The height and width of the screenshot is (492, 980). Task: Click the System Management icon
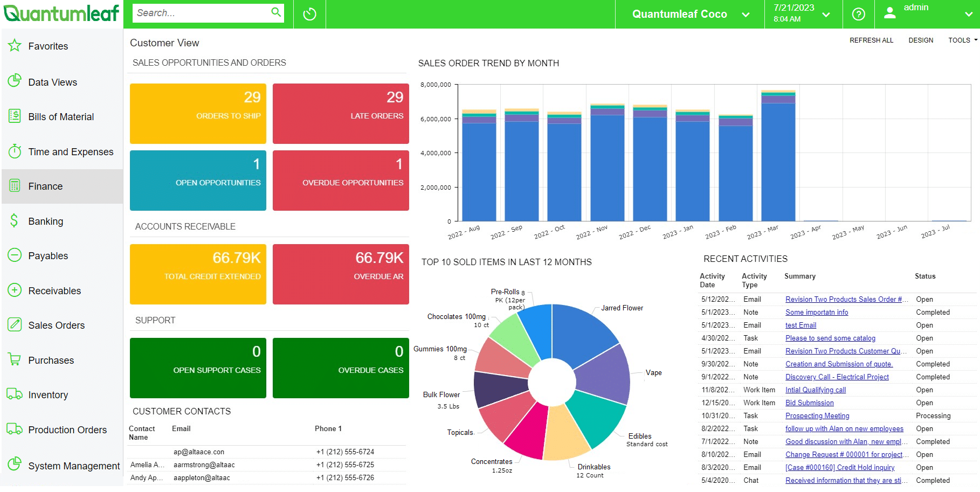point(15,464)
